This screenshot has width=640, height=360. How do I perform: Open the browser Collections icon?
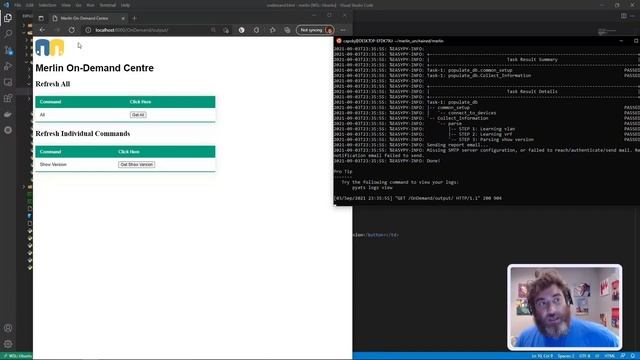[x=287, y=30]
